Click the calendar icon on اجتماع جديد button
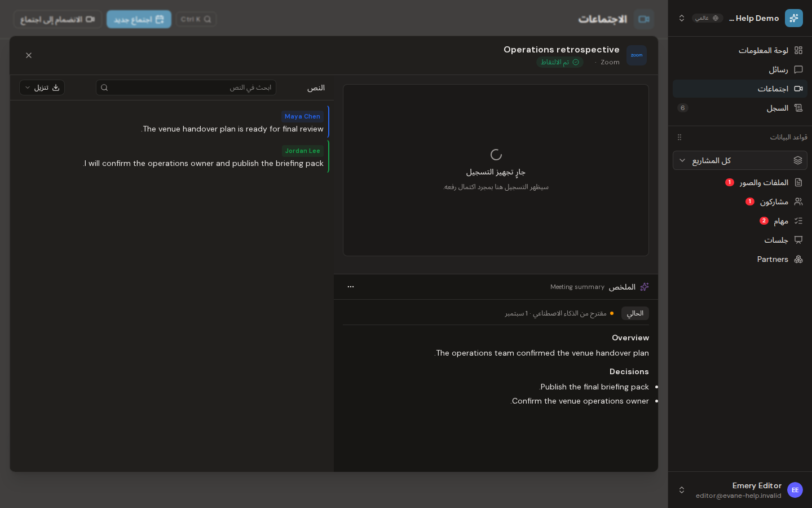 point(160,19)
